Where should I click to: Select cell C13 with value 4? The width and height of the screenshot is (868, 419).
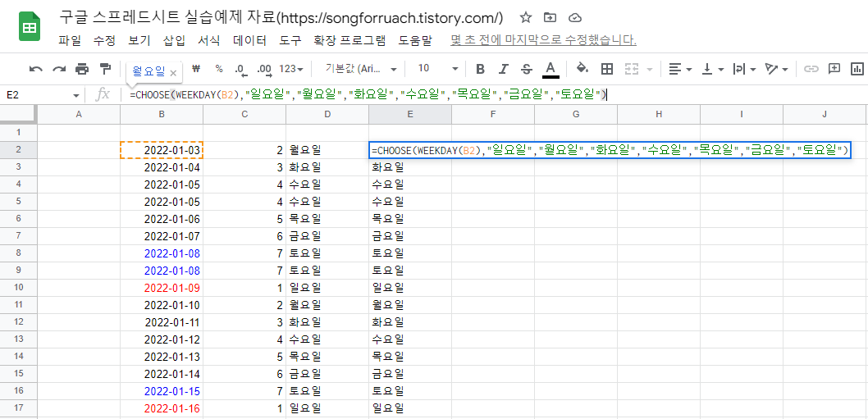point(244,339)
